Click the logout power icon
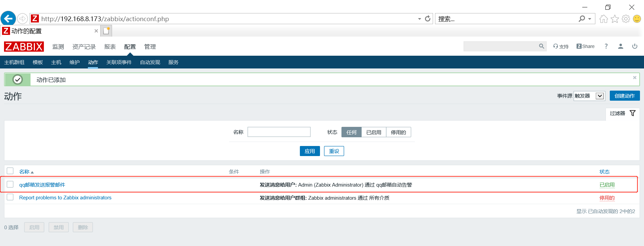Viewport: 644px width, 246px height. [x=635, y=46]
